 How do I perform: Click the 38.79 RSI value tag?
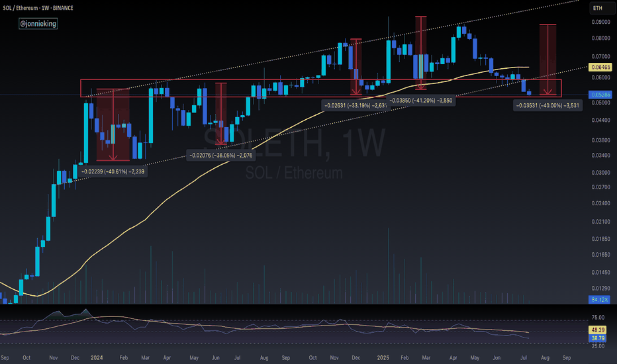(598, 338)
